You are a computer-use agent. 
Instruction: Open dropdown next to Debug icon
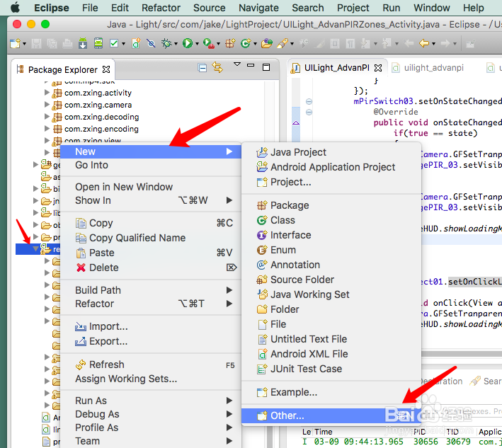coord(176,44)
